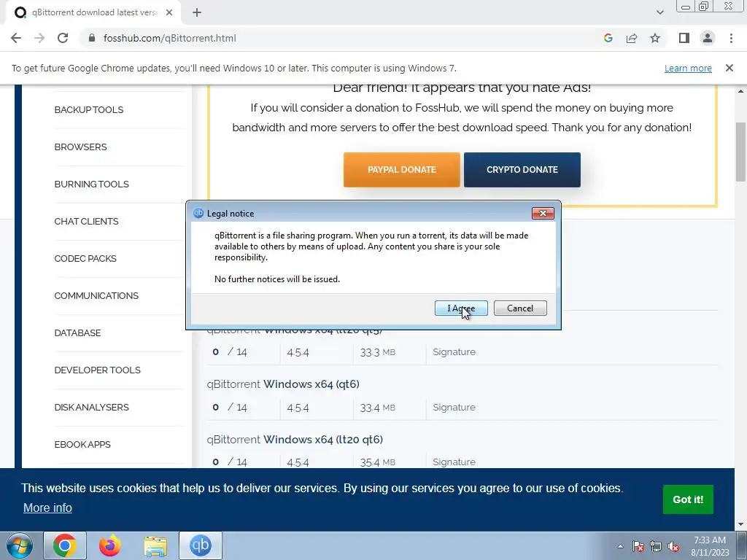Open Learn more link about Chrome updates

click(688, 68)
